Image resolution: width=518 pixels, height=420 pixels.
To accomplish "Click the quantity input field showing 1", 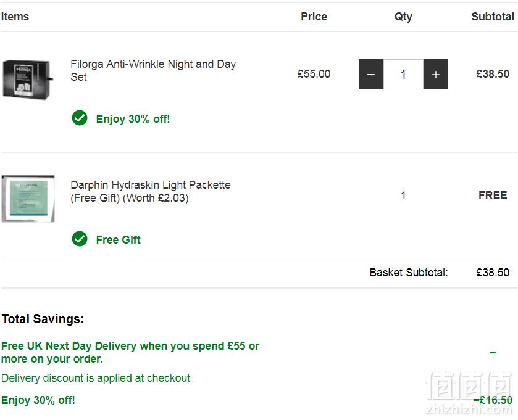I will (x=403, y=74).
